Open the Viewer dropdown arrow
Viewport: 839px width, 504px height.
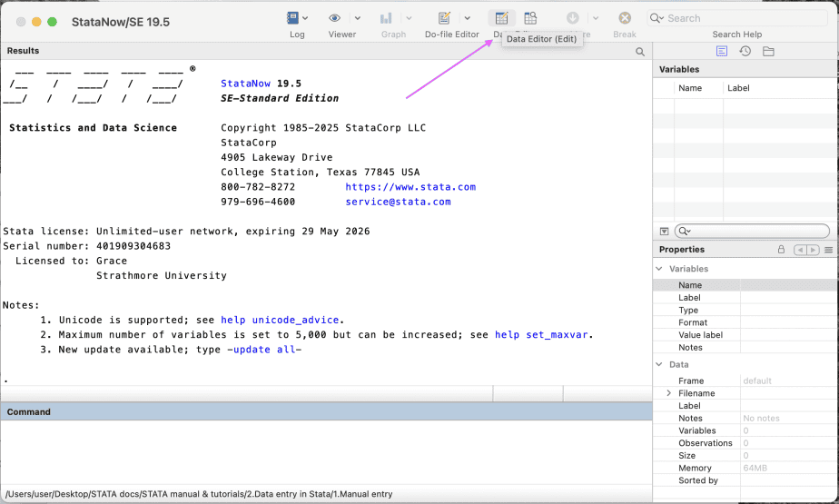(x=358, y=18)
